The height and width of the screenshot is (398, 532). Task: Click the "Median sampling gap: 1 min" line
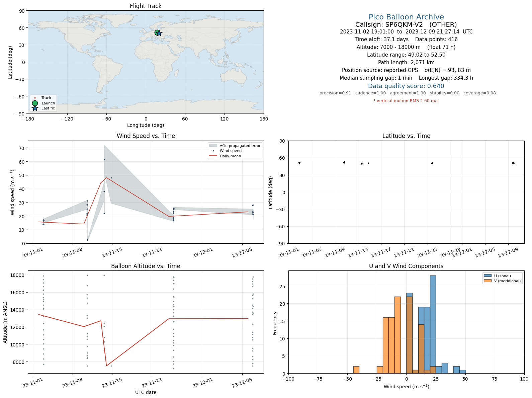406,78
